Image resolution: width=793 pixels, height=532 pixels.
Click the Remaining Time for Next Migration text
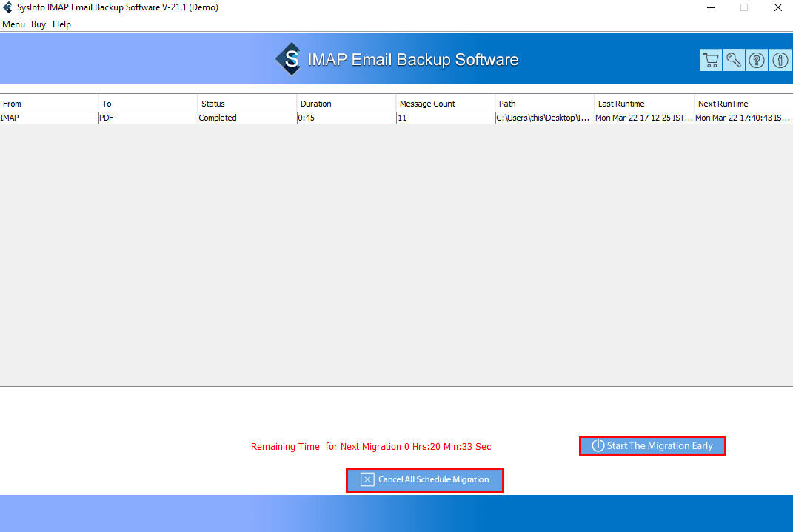click(371, 447)
